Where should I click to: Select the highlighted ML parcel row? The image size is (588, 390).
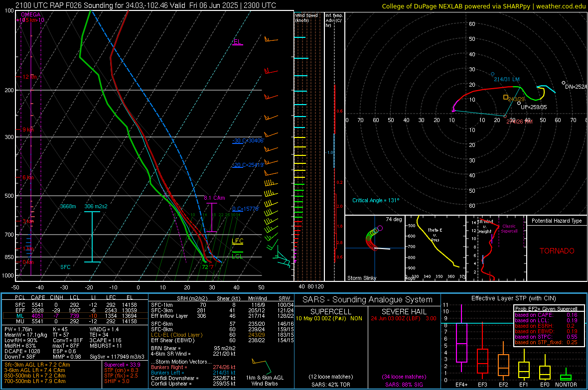click(x=76, y=316)
